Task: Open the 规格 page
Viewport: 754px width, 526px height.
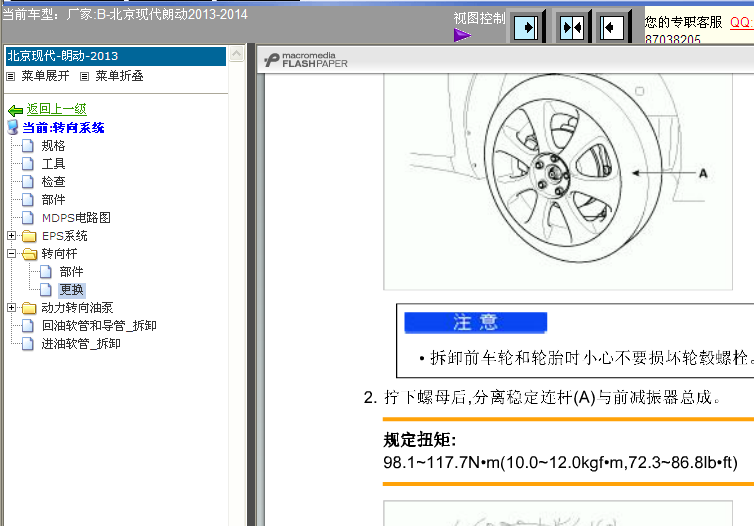Action: point(53,146)
